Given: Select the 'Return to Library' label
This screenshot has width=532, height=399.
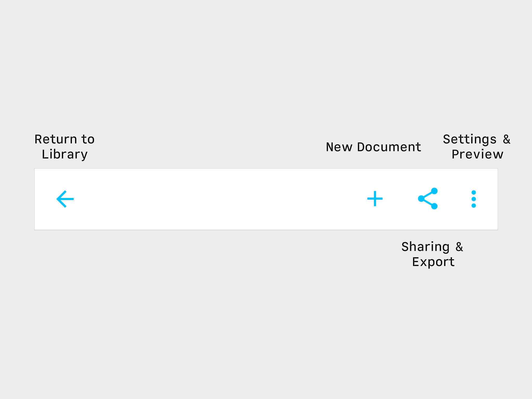Looking at the screenshot, I should [65, 147].
